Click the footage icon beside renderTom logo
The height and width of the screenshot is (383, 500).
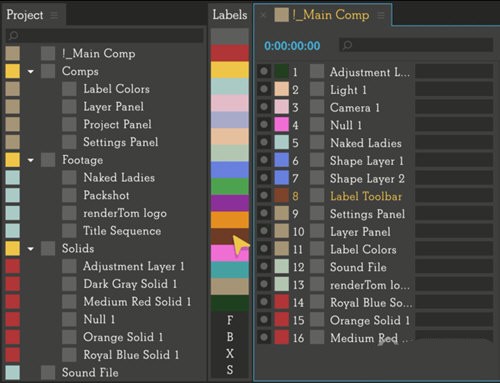point(69,213)
